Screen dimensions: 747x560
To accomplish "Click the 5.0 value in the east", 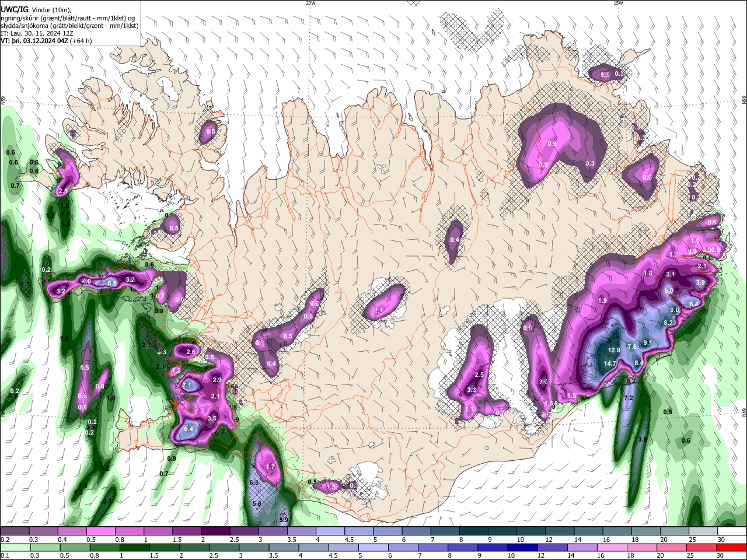I will 669,290.
